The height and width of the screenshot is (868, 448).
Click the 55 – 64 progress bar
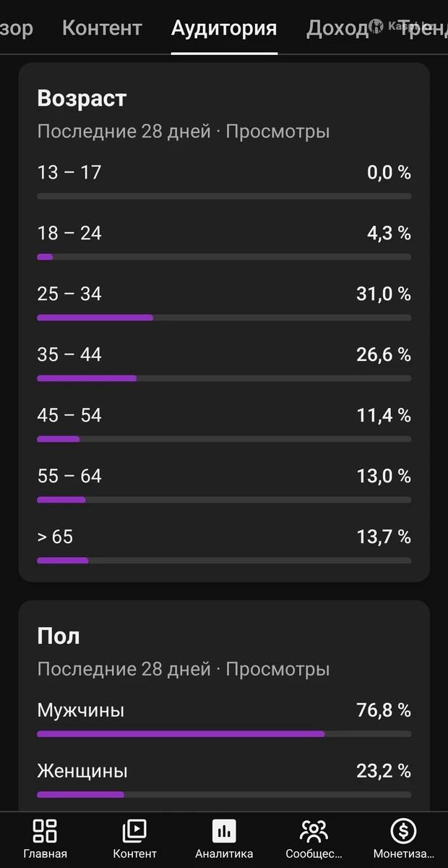[224, 500]
